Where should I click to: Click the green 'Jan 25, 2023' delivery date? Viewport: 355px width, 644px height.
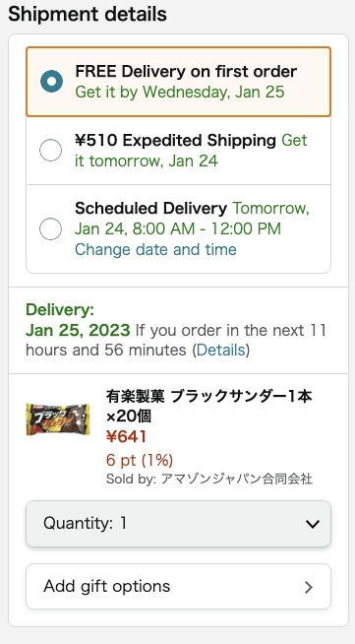pos(78,330)
